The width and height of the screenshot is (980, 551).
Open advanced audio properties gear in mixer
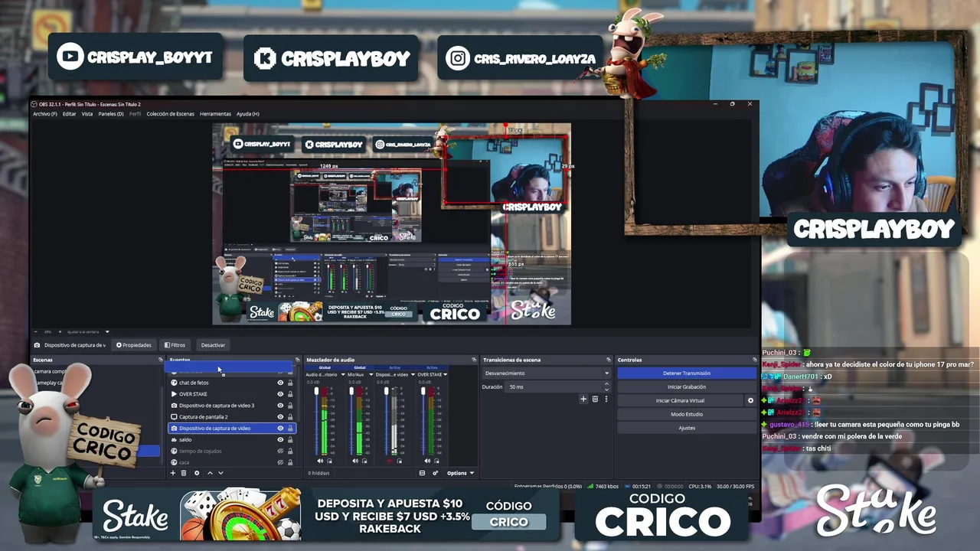pos(436,473)
